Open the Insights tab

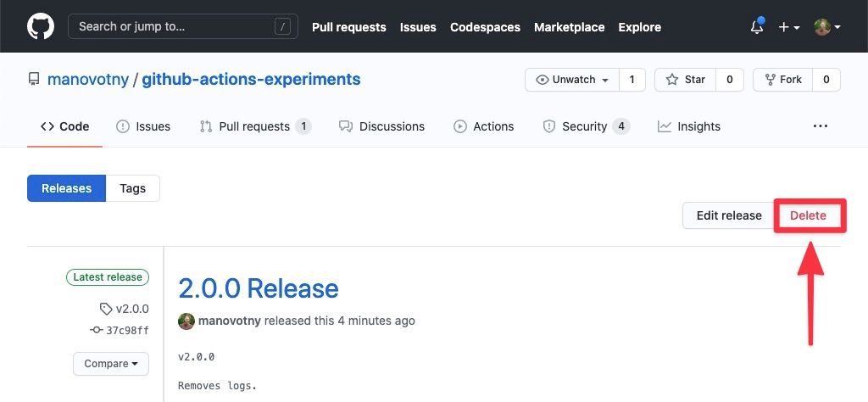tap(689, 126)
